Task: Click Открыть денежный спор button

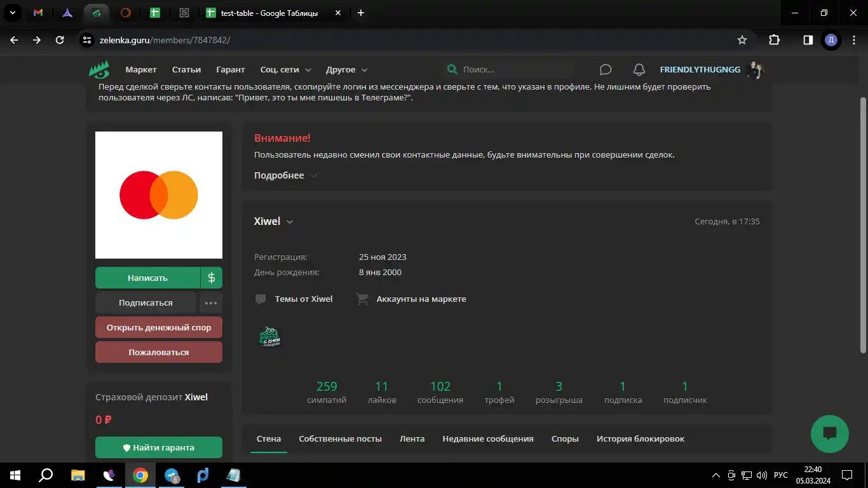Action: pos(159,327)
